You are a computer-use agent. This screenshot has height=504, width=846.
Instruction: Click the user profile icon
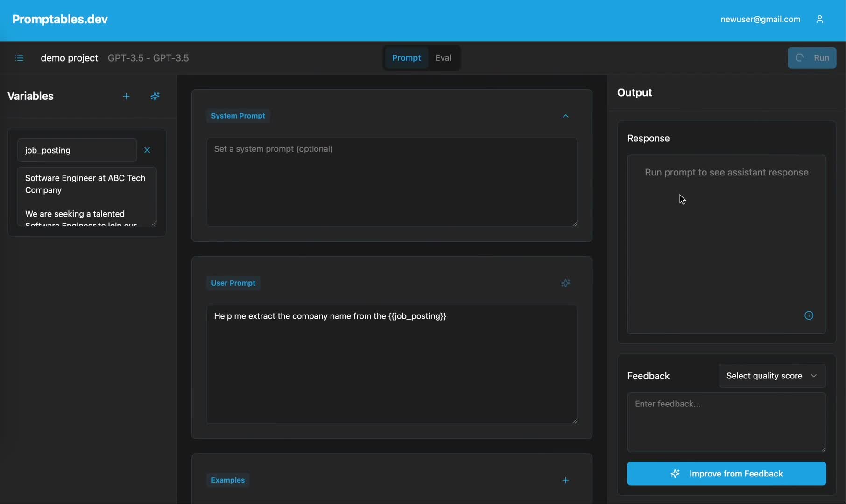pyautogui.click(x=820, y=19)
